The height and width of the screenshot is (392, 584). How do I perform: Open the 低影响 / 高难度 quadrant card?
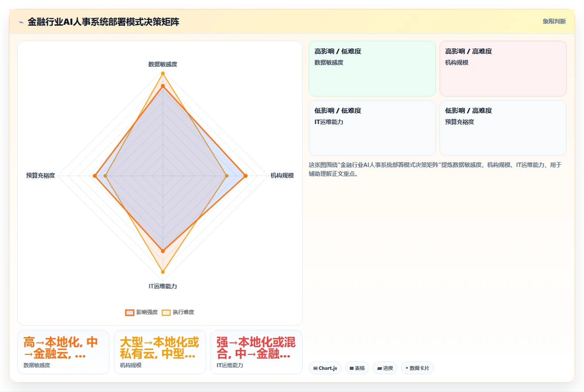(503, 128)
